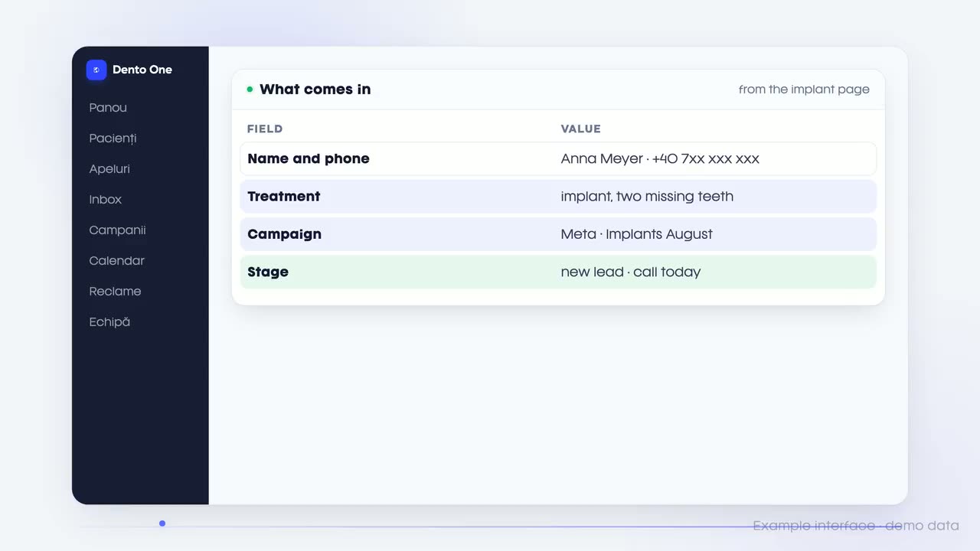Open the Campanii section
The image size is (980, 551).
coord(117,230)
